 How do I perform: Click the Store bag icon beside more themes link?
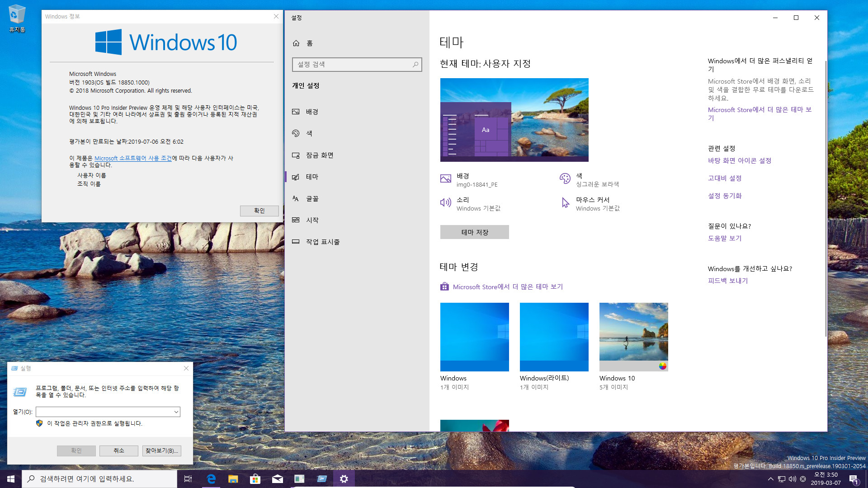[x=445, y=286]
